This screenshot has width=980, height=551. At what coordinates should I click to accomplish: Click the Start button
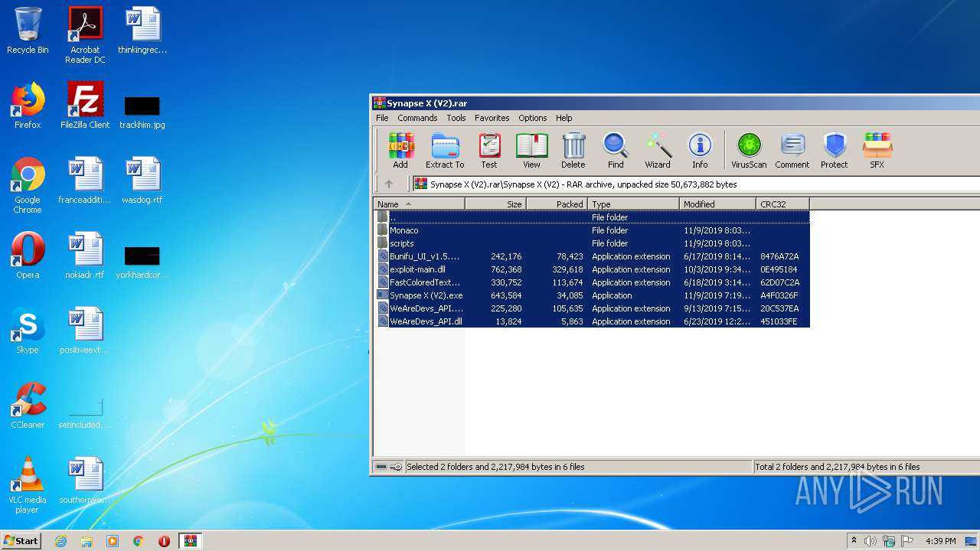click(21, 540)
